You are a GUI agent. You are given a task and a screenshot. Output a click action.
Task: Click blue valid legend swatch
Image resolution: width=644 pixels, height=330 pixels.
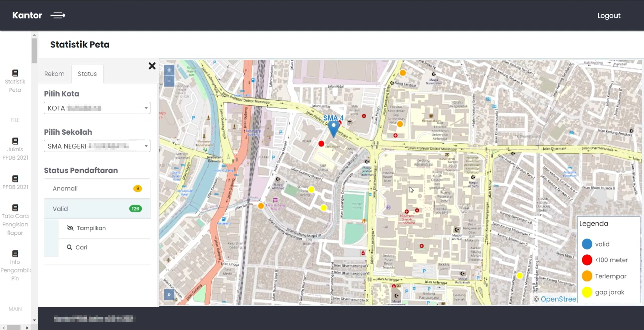(x=587, y=244)
